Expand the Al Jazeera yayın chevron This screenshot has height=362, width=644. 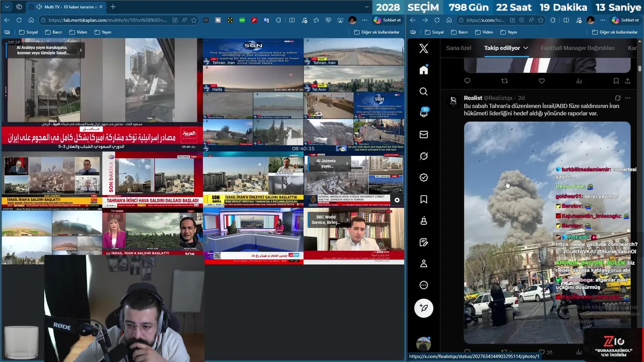pyautogui.click(x=347, y=163)
